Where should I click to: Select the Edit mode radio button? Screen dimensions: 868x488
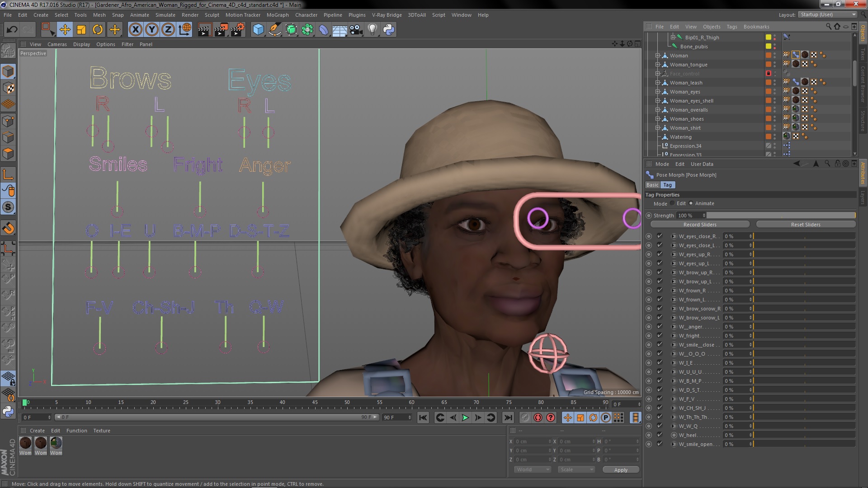pos(672,203)
